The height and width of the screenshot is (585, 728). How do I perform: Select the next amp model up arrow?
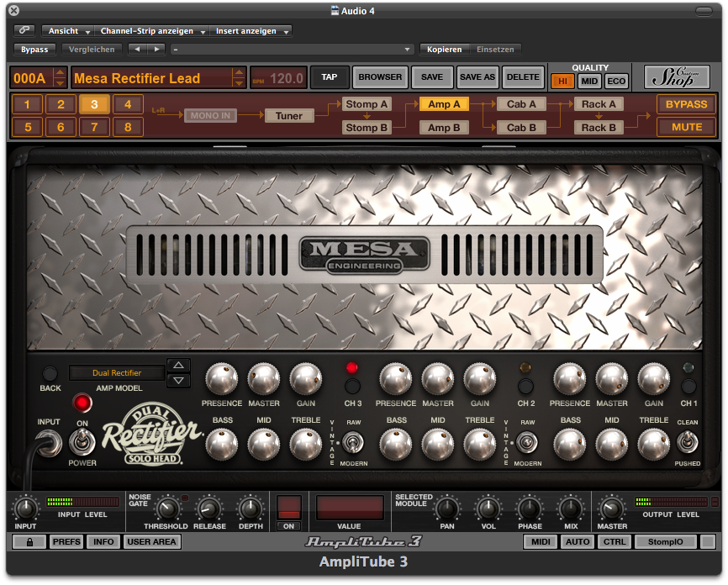(178, 365)
